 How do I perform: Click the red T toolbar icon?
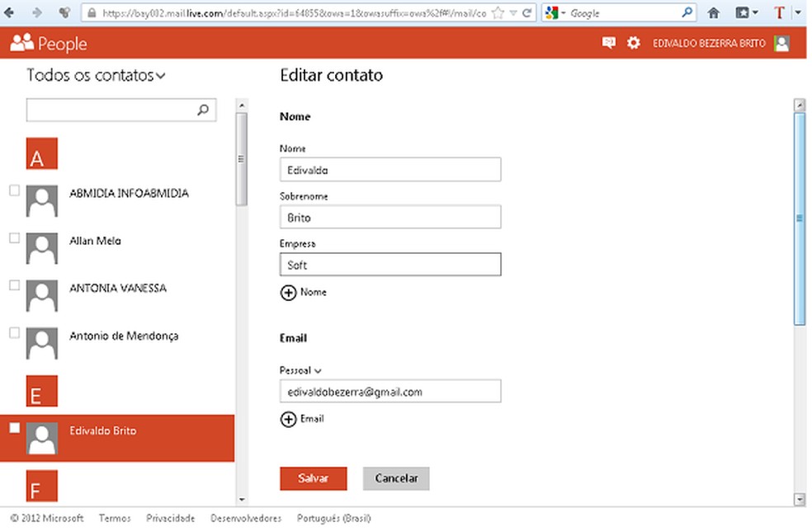[779, 13]
